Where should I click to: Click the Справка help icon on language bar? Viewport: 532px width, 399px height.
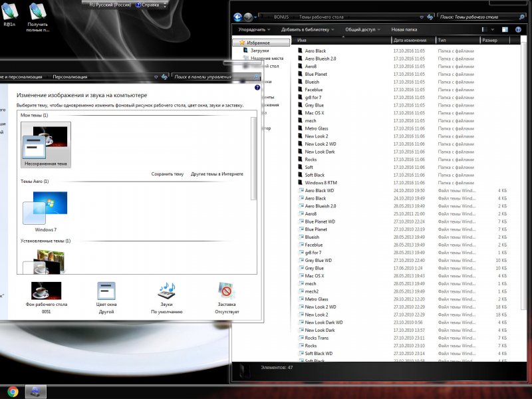[138, 5]
